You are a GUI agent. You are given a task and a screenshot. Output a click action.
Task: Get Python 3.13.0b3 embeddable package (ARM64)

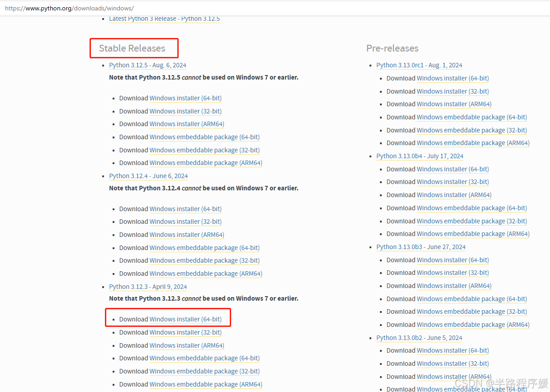(473, 325)
